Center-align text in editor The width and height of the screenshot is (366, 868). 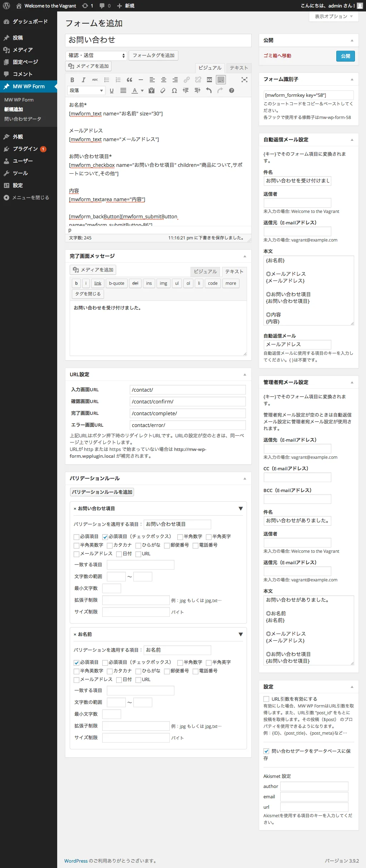coord(164,80)
